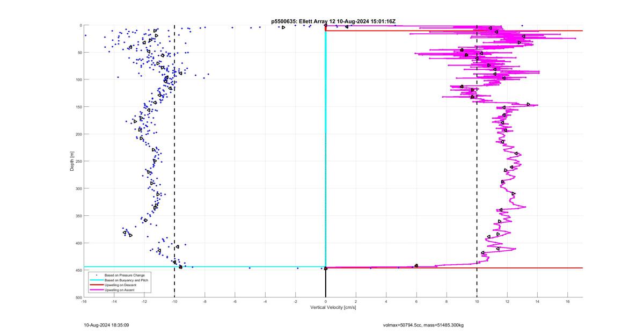Image resolution: width=644 pixels, height=334 pixels.
Task: Click the x-axis tick label "-8"
Action: pyautogui.click(x=204, y=302)
